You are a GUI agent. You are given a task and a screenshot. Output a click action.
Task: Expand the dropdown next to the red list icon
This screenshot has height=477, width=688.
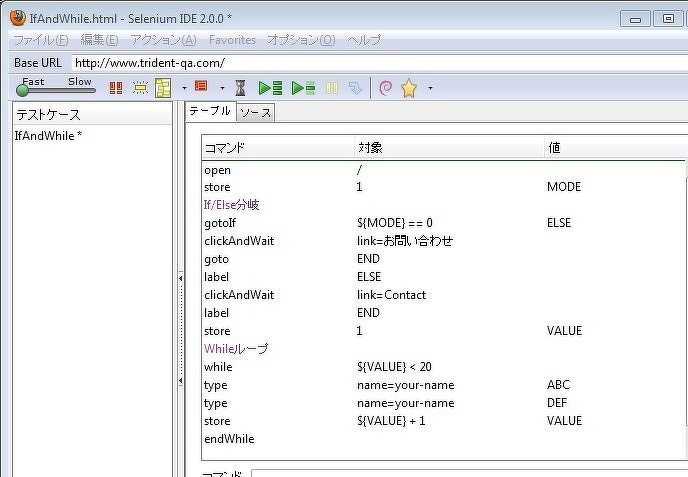click(222, 88)
